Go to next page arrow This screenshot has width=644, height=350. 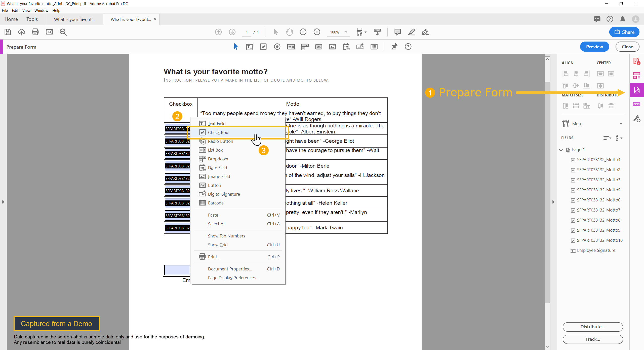click(232, 32)
